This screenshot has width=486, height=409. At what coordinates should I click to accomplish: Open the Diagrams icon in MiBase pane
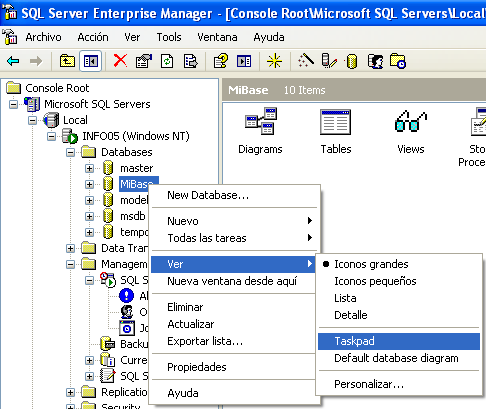pos(260,121)
